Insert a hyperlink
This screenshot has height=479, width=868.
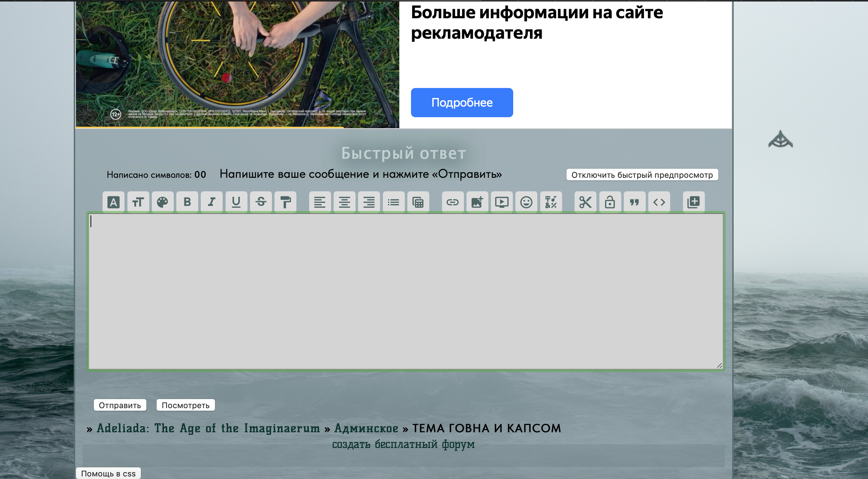pos(453,202)
